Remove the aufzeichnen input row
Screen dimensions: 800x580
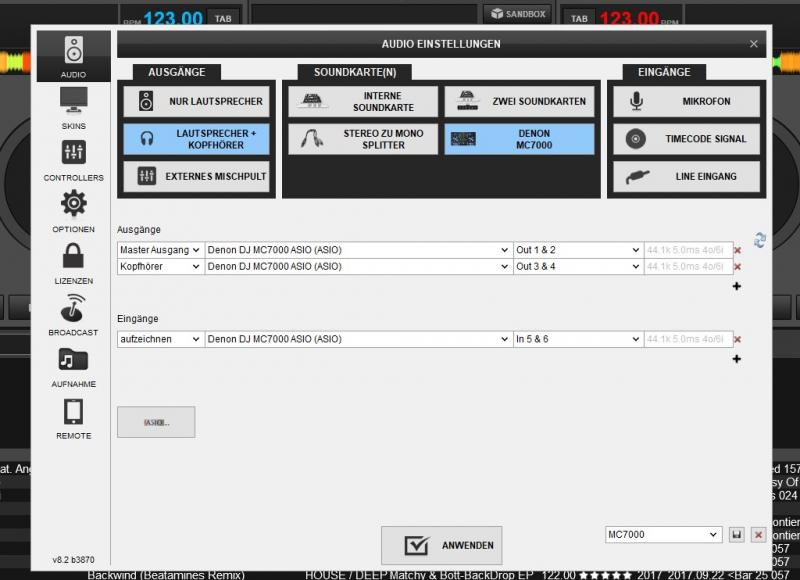737,339
